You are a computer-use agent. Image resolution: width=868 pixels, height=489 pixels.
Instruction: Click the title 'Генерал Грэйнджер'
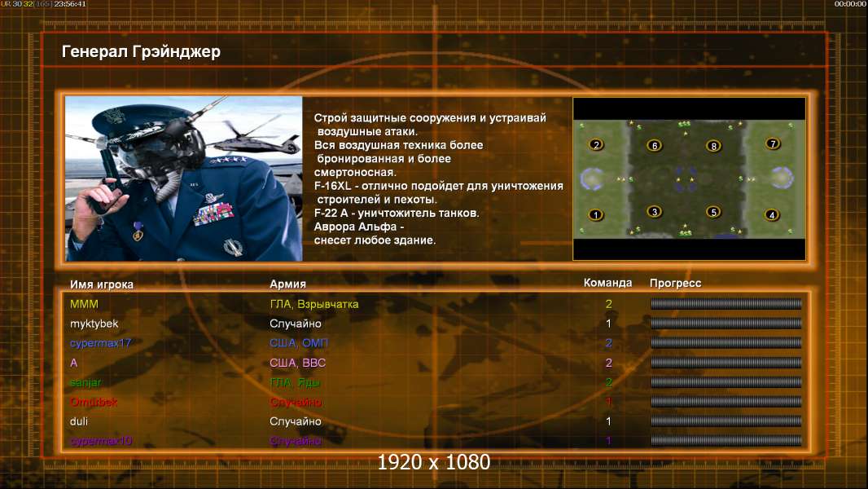tap(141, 51)
